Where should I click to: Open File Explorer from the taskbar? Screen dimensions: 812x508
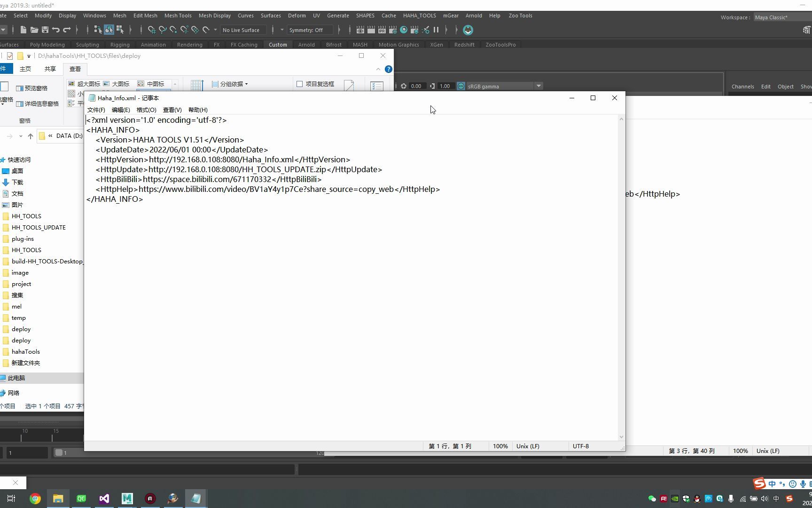pyautogui.click(x=58, y=498)
